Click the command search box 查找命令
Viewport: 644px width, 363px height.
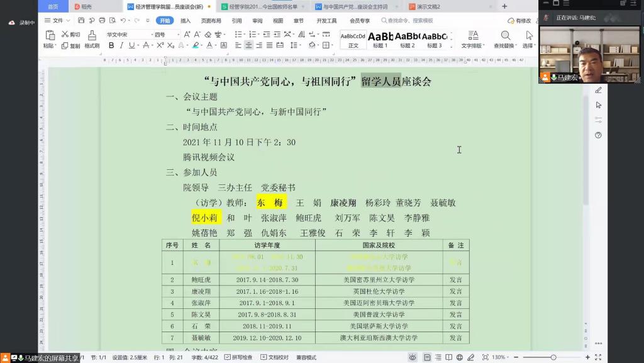pos(409,21)
